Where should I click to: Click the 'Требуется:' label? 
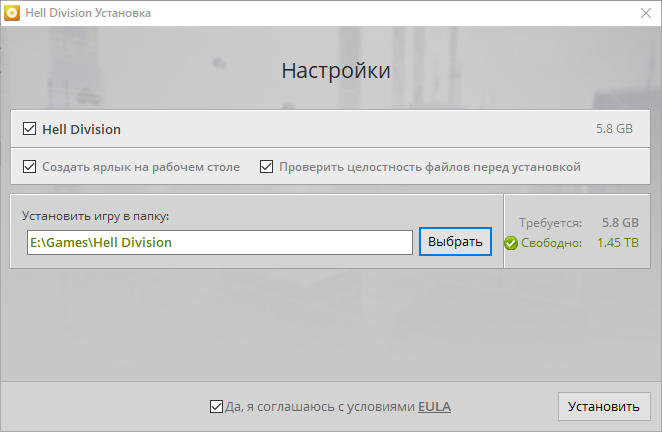pyautogui.click(x=550, y=223)
